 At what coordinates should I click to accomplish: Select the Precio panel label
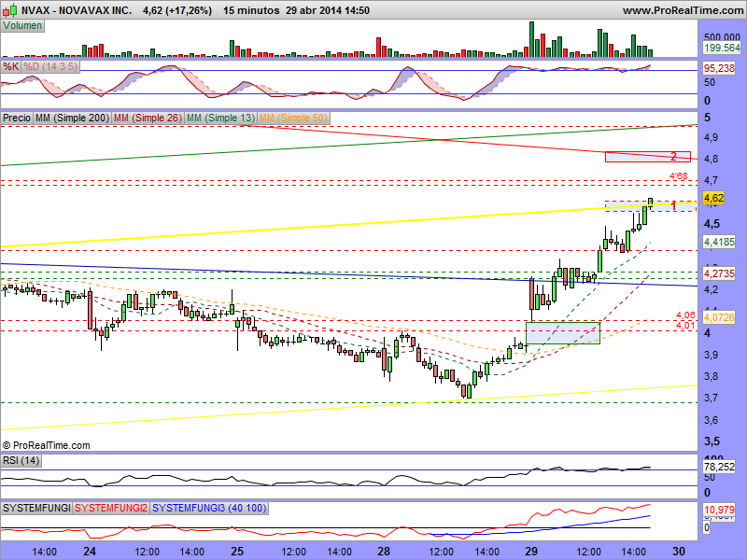click(17, 119)
